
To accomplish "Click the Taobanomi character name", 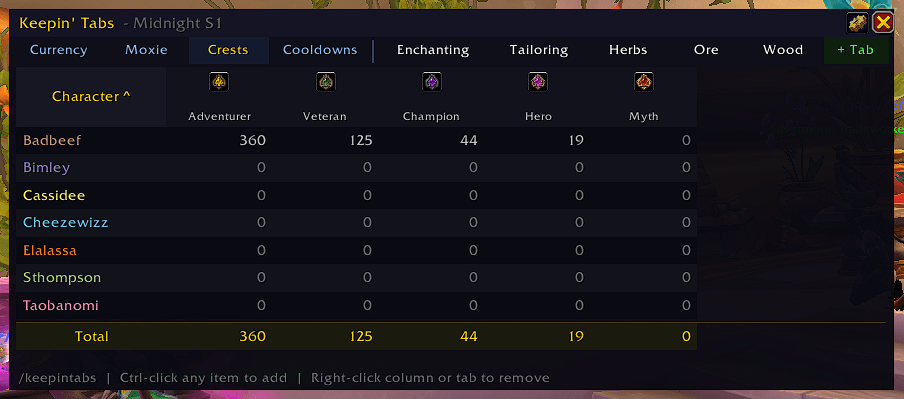I will click(x=61, y=306).
